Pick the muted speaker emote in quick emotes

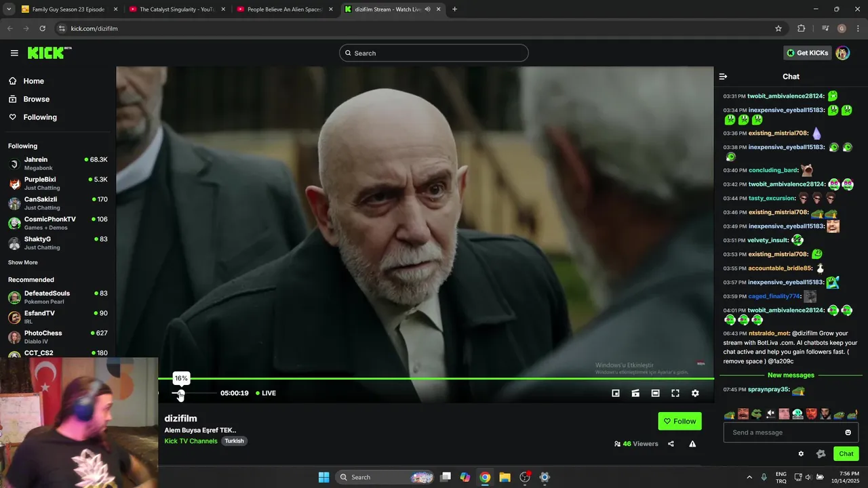click(x=770, y=414)
